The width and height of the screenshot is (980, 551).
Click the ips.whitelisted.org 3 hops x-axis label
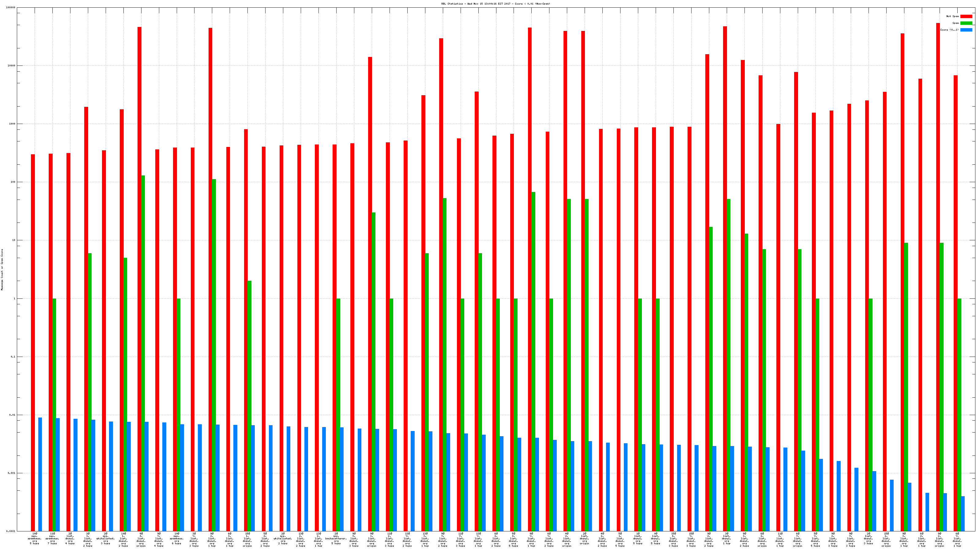105,539
